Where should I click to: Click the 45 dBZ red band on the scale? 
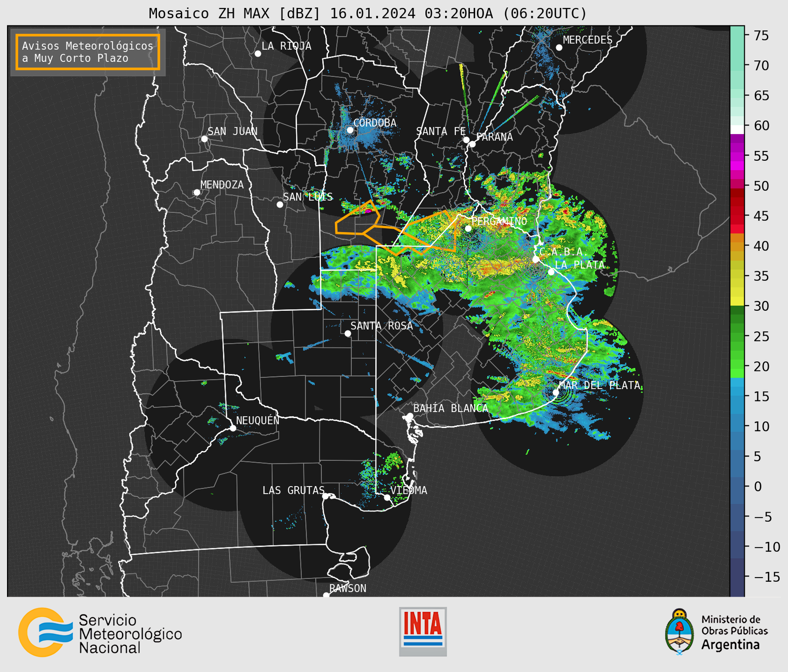[x=737, y=216]
